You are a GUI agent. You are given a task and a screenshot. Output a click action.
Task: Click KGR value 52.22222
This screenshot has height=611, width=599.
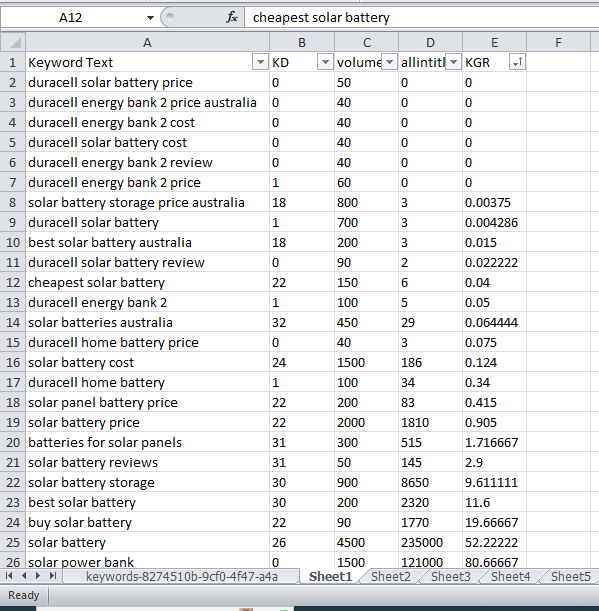(x=494, y=542)
